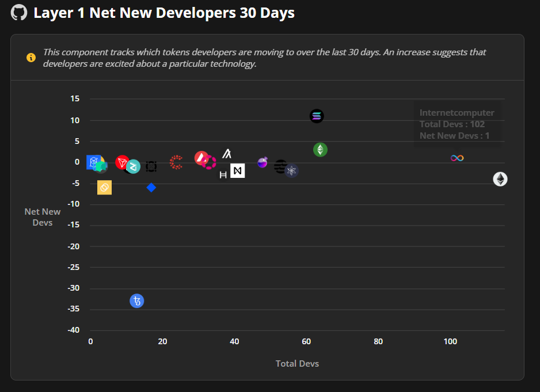
Task: Click the italic component description text
Action: coord(264,58)
